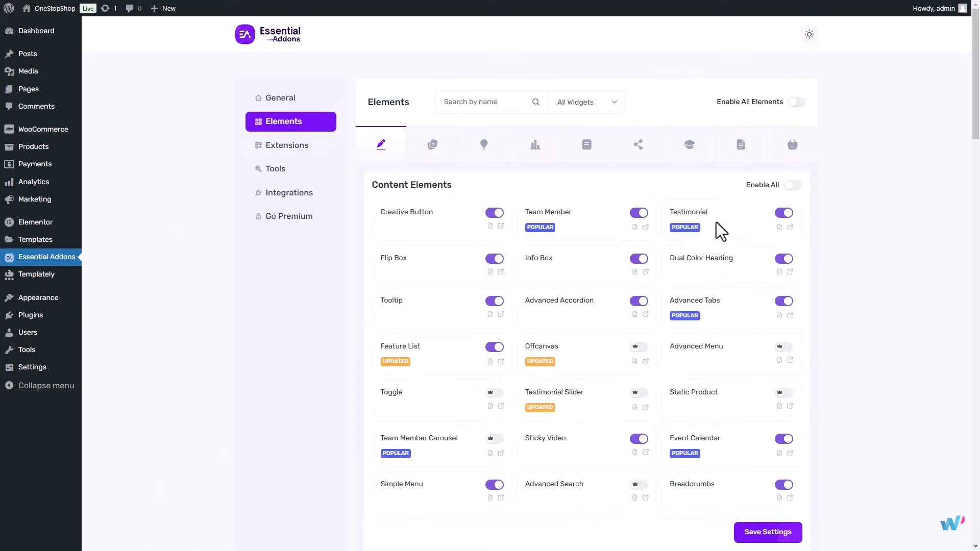Open documentation icon for Creative Button
980x551 pixels.
(490, 227)
